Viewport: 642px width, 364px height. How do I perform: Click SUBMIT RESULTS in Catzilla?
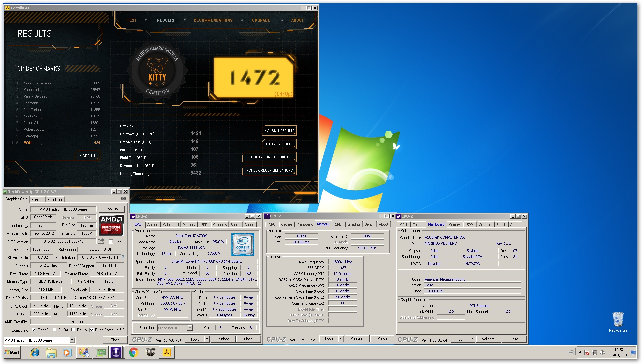279,131
